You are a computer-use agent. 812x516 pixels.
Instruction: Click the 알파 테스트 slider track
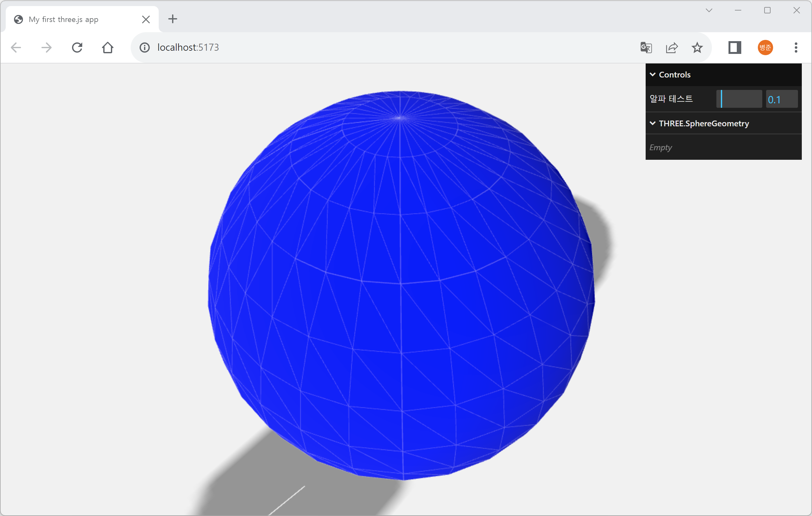pos(739,99)
